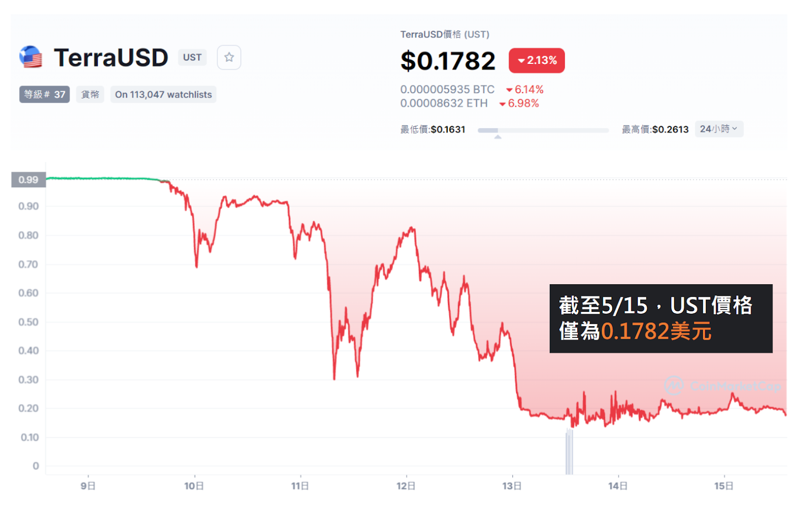Open the On 113,047 watchlists link
801x532 pixels.
click(163, 94)
